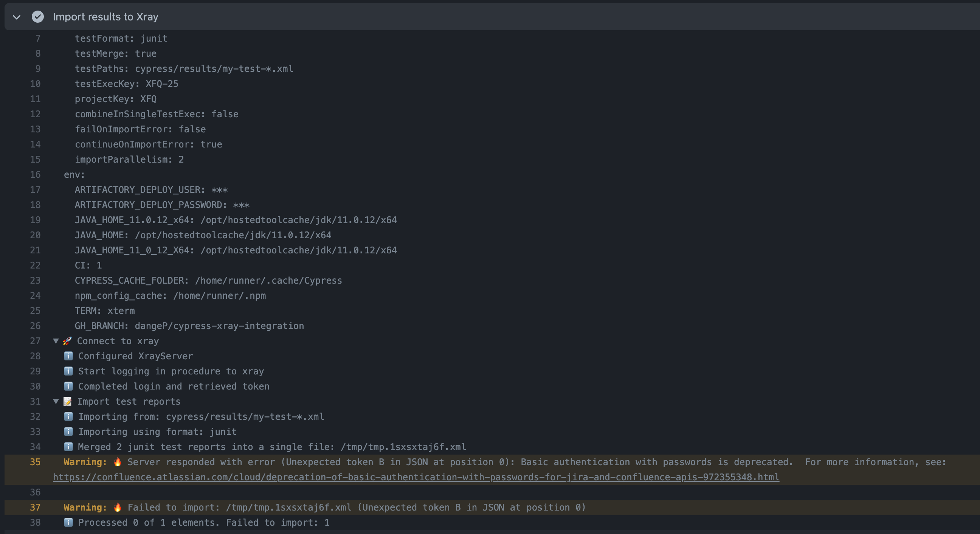Click the fire icon on the Failed to import warning

point(117,508)
